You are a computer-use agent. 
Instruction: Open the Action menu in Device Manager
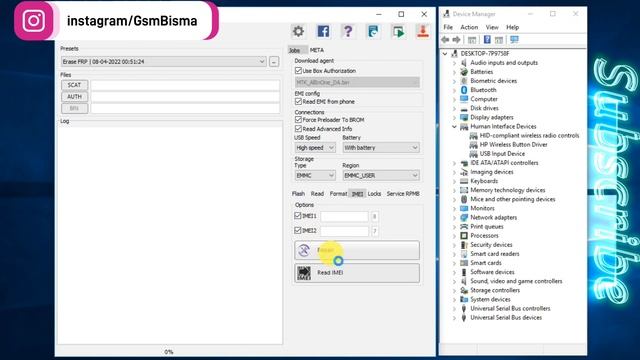469,27
